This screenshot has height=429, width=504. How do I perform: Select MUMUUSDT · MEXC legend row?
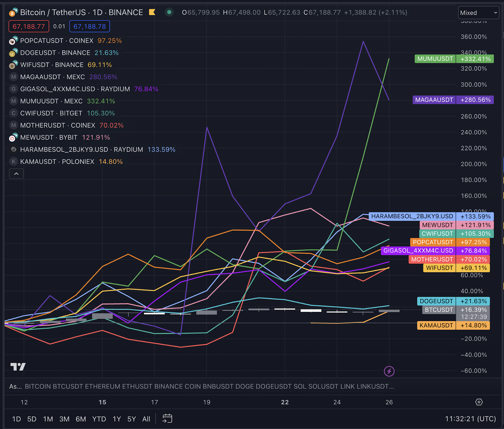[x=62, y=101]
